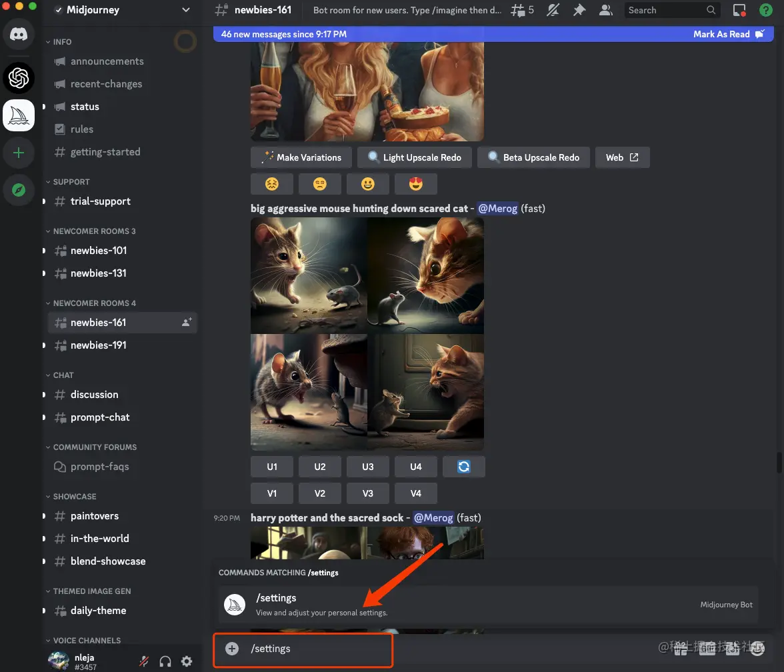The width and height of the screenshot is (784, 672).
Task: Add a new server with plus icon
Action: click(19, 153)
